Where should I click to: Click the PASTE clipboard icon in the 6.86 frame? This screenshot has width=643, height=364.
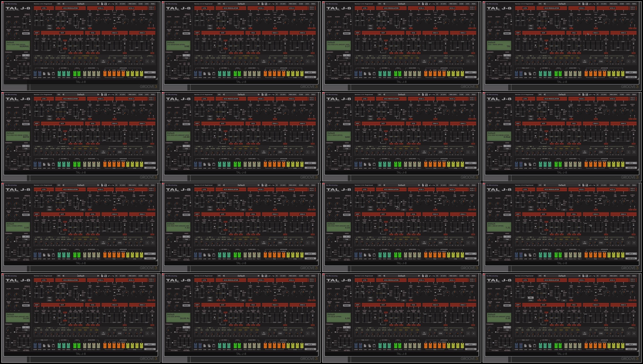[374, 346]
